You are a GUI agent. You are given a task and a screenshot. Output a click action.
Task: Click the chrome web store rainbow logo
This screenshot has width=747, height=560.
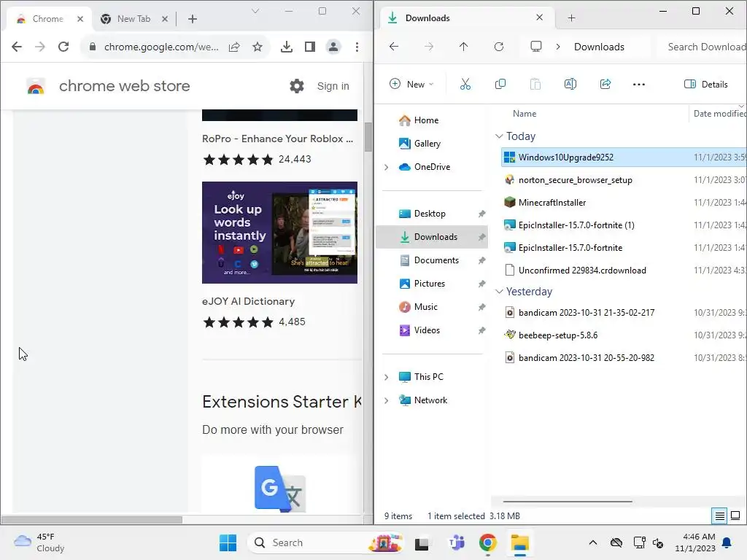[36, 87]
